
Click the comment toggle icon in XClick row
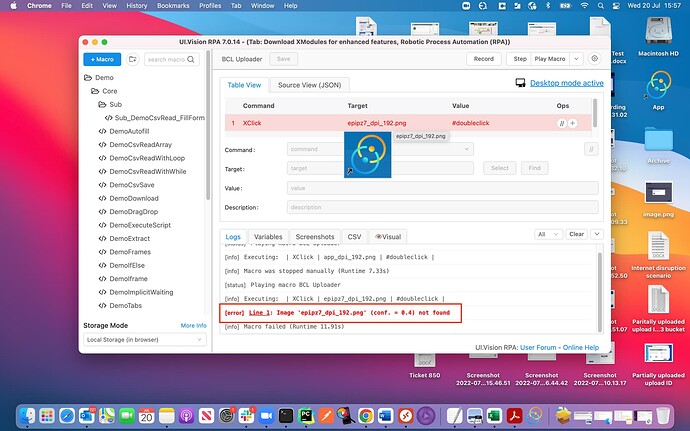click(562, 123)
